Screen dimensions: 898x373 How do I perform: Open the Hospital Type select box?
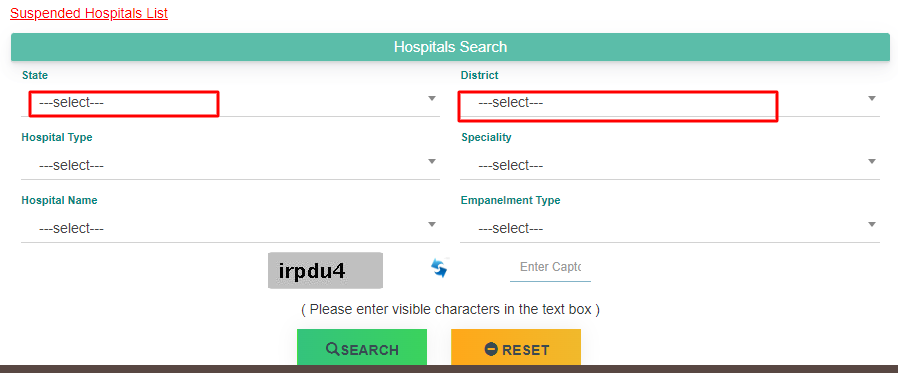(x=230, y=166)
